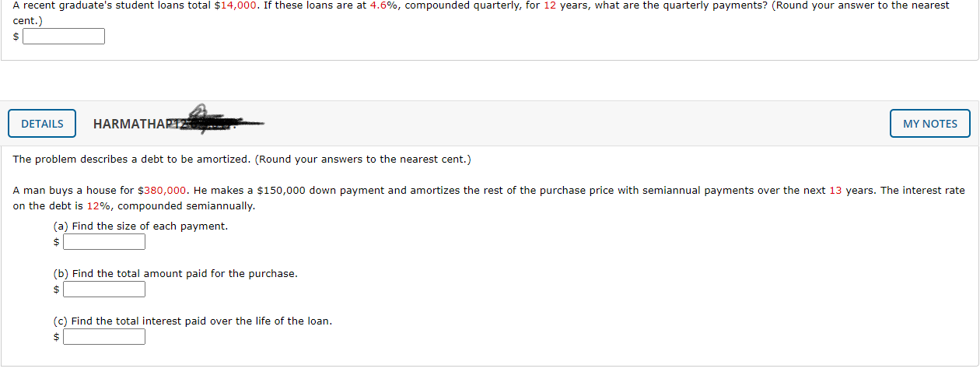This screenshot has height=372, width=980.
Task: Select the part (c) total interest input
Action: (x=104, y=337)
